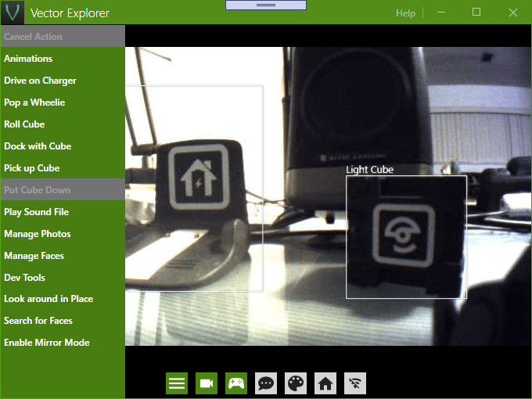Click the home icon in bottom toolbar
532x399 pixels.
click(325, 383)
